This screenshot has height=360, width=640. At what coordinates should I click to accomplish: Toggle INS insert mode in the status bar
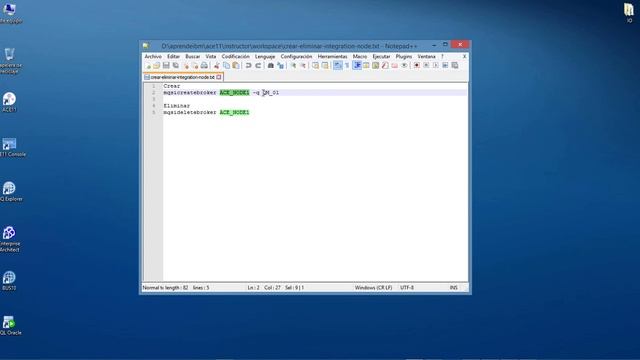point(453,288)
